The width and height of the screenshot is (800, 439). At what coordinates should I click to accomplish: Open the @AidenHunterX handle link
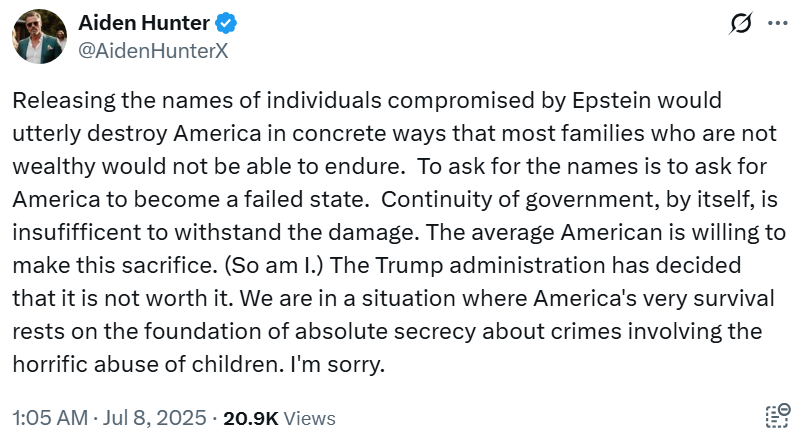pyautogui.click(x=153, y=50)
